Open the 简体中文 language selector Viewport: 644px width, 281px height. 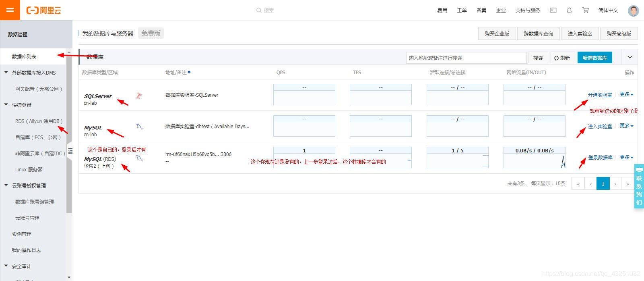608,10
